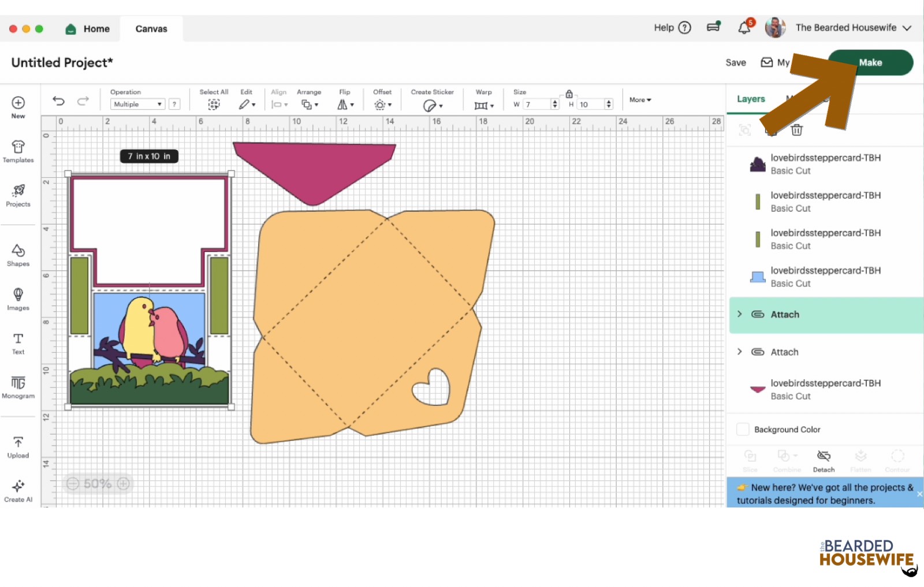Toggle the size aspect ratio lock
Viewport: 924px width, 587px height.
(x=569, y=94)
